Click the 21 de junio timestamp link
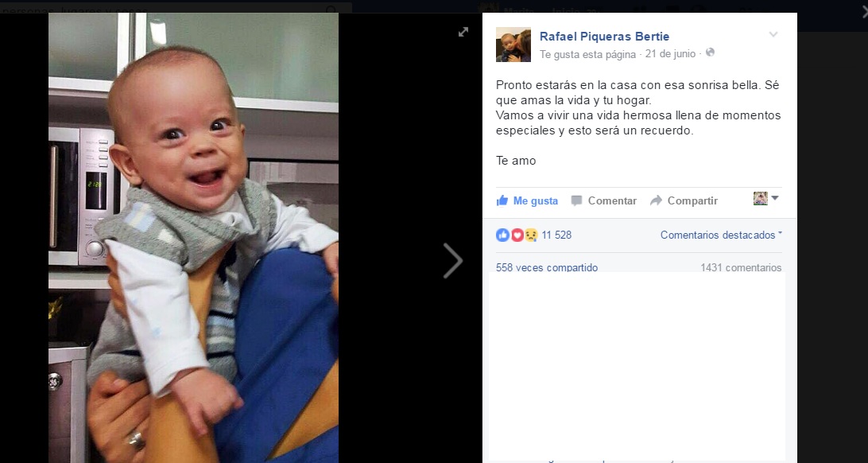This screenshot has height=463, width=868. tap(670, 54)
